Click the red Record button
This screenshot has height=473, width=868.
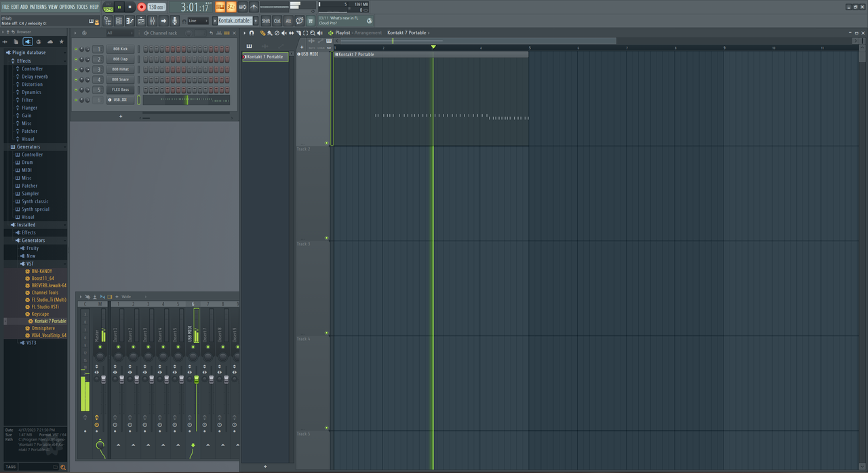[x=141, y=7]
